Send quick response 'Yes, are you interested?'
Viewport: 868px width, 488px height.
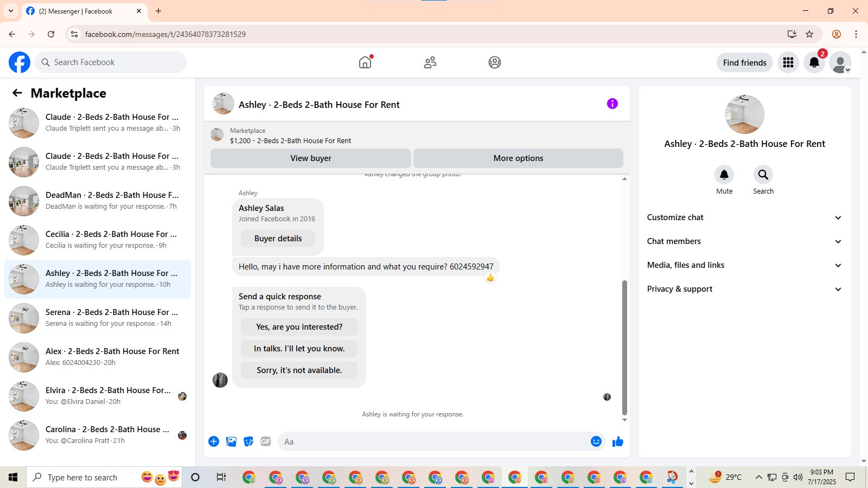pyautogui.click(x=299, y=327)
